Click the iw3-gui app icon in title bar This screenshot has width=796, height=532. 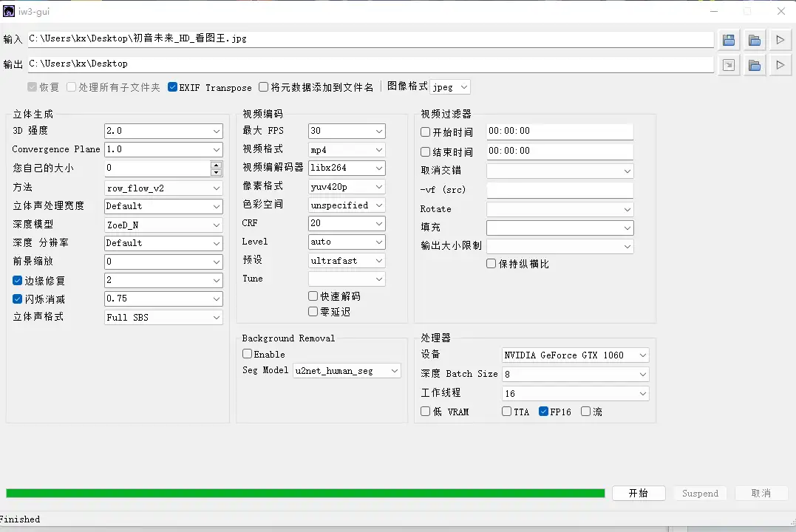tap(9, 11)
